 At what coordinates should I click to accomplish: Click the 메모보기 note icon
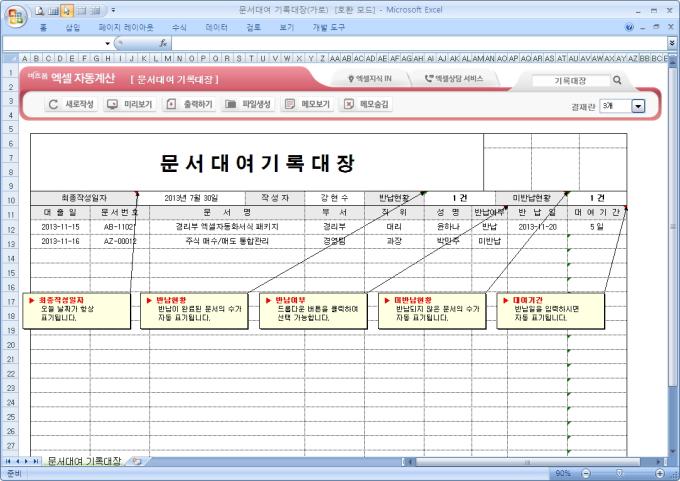(290, 104)
